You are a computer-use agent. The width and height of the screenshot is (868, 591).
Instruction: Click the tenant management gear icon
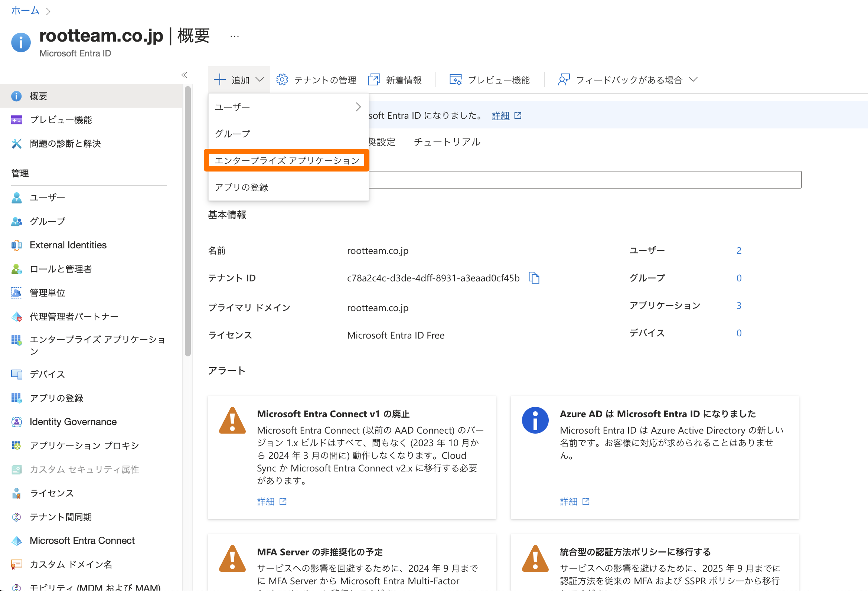[x=282, y=79]
